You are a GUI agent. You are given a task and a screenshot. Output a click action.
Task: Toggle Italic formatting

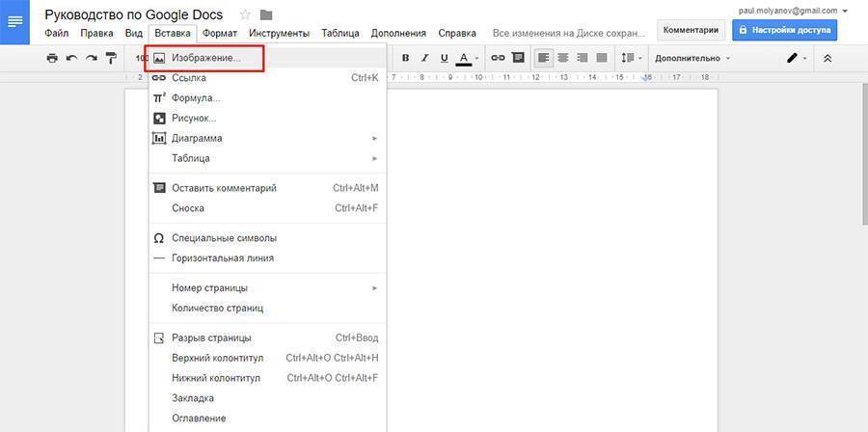(x=425, y=58)
